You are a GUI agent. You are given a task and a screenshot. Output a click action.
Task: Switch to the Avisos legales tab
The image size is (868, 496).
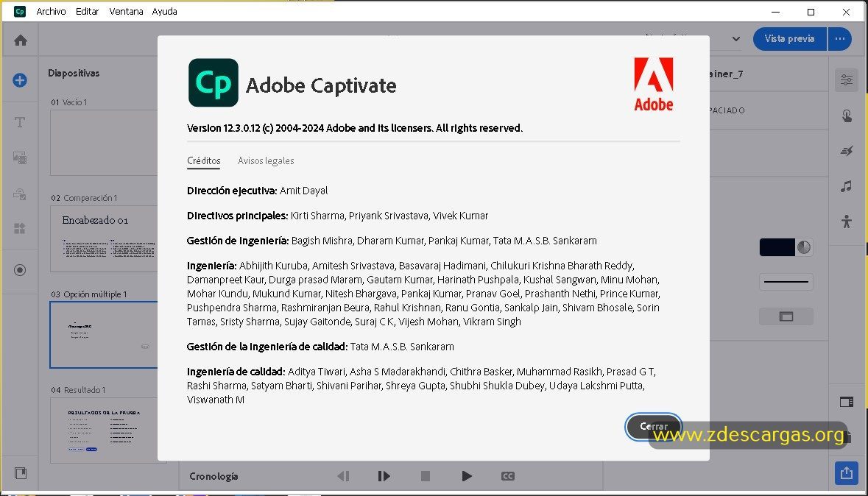point(266,160)
